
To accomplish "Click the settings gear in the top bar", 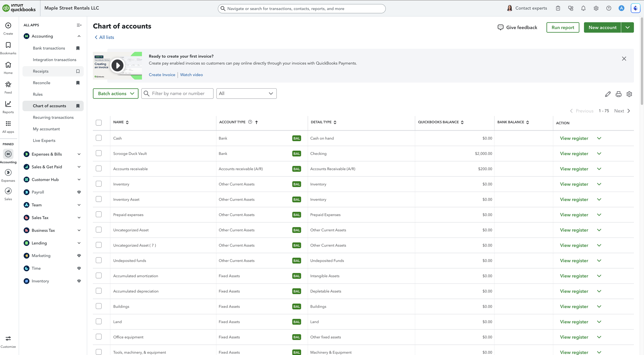I will [596, 8].
